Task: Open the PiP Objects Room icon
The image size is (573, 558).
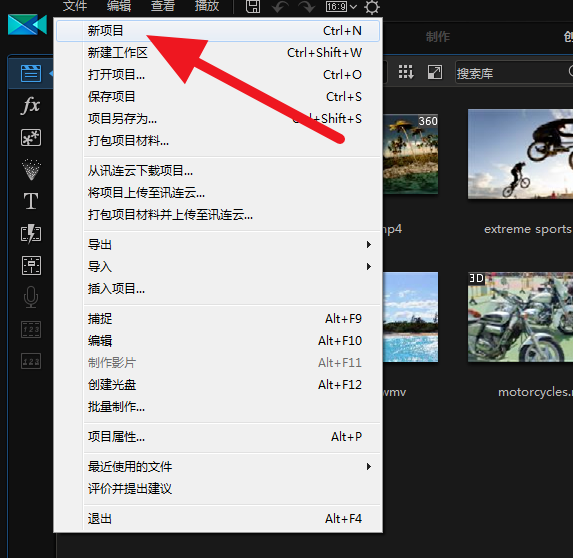Action: tap(31, 137)
